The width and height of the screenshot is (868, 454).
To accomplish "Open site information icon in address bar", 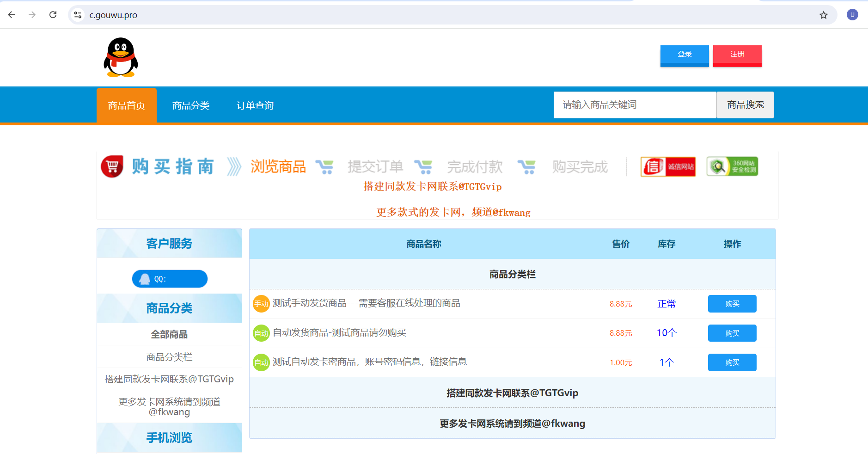I will 78,15.
